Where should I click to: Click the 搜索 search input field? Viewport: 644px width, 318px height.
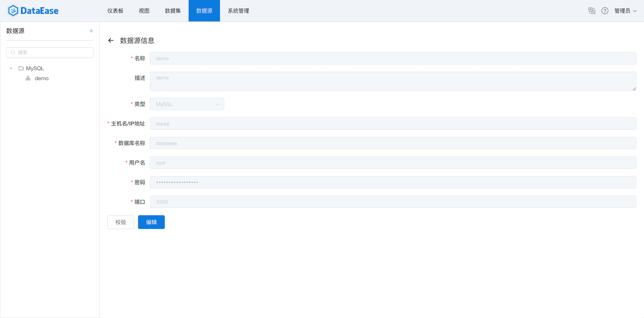(54, 52)
